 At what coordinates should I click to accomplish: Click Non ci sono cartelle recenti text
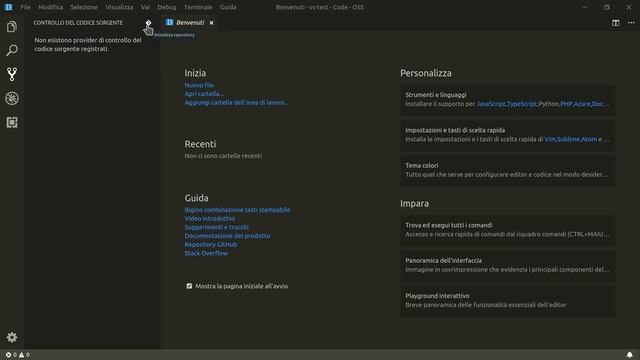coord(223,156)
